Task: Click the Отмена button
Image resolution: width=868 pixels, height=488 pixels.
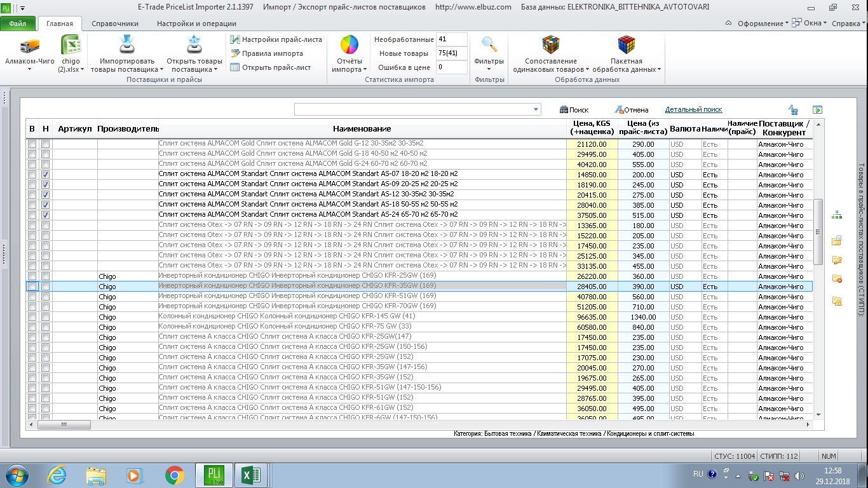Action: point(632,110)
